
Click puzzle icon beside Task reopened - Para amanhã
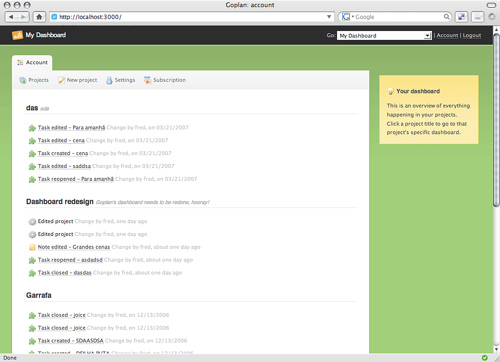[32, 180]
